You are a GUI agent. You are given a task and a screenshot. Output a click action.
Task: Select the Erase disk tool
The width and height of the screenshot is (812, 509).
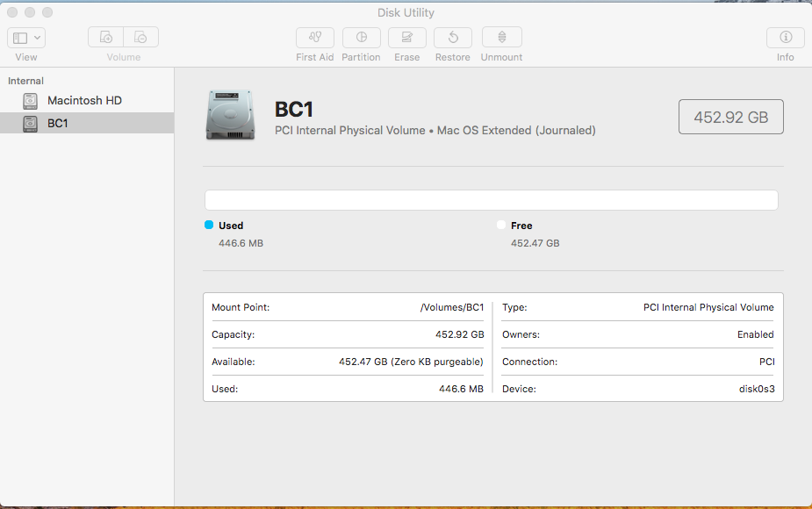pos(407,37)
